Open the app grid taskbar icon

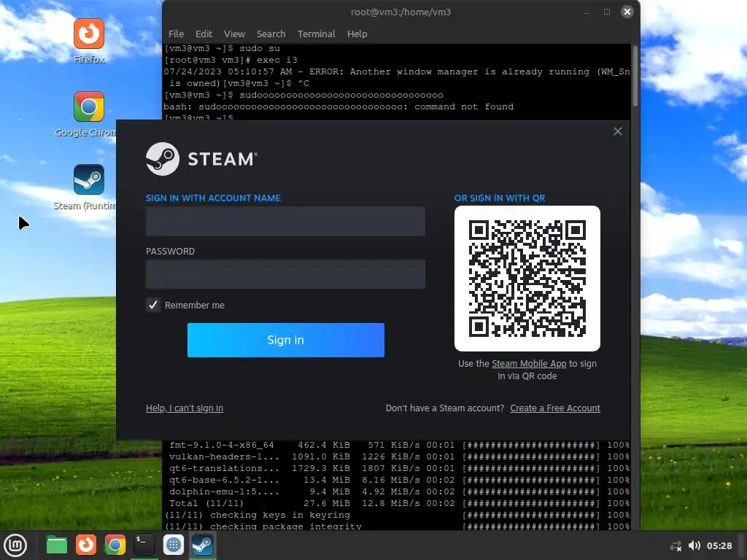(x=174, y=545)
